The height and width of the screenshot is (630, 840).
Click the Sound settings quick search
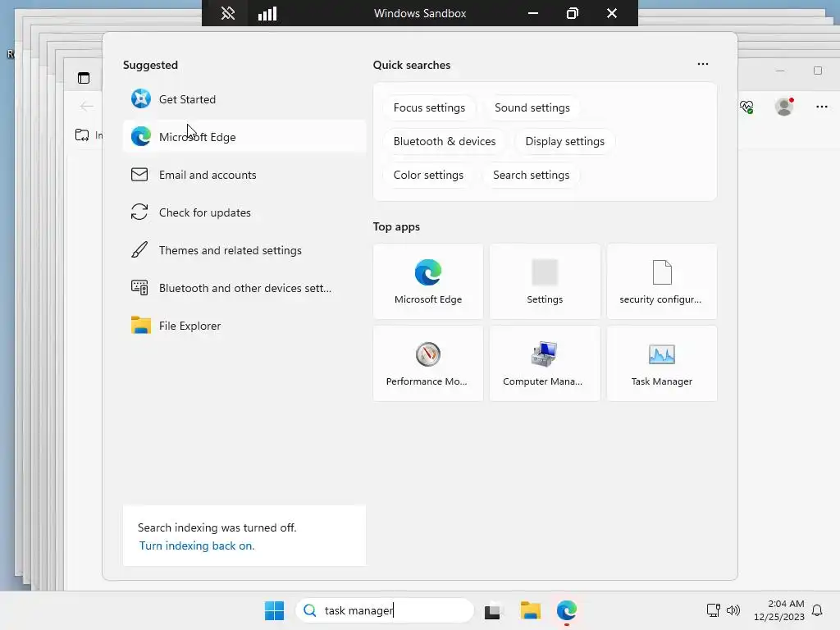pyautogui.click(x=532, y=107)
